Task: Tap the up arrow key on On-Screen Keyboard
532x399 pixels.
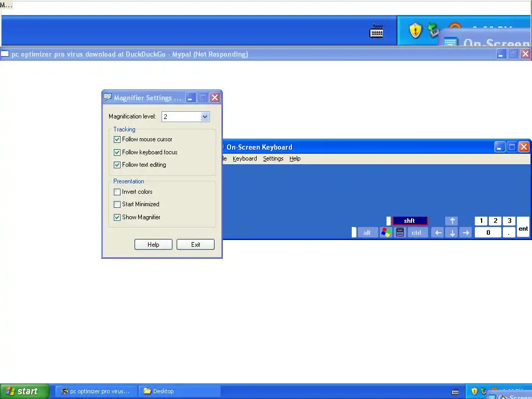Action: [x=452, y=221]
